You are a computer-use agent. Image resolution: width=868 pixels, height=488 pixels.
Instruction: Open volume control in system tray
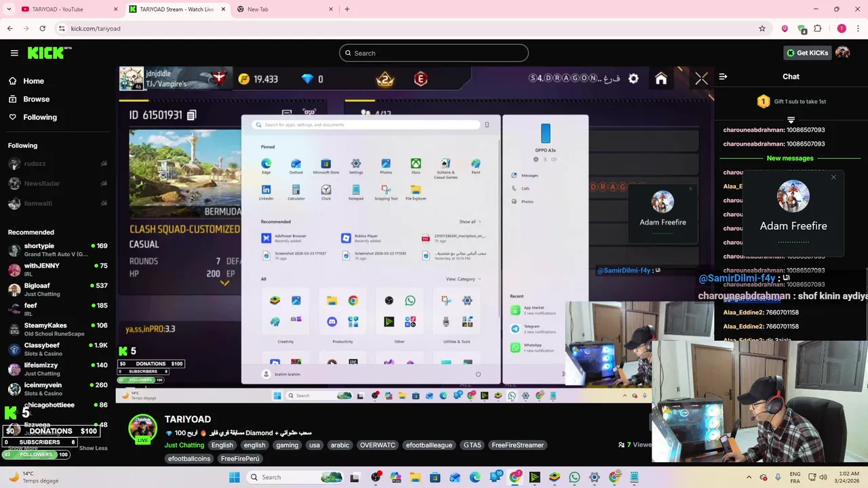823,477
